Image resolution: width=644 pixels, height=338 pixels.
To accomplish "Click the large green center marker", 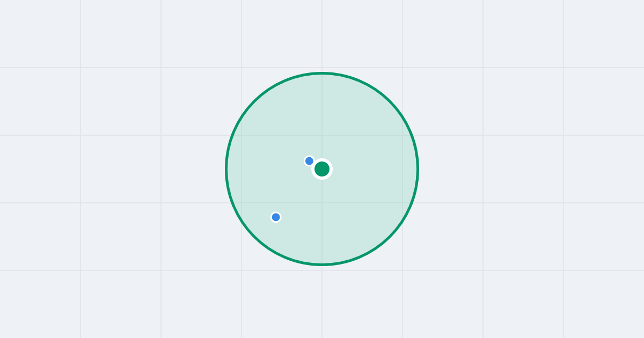I will (x=322, y=169).
